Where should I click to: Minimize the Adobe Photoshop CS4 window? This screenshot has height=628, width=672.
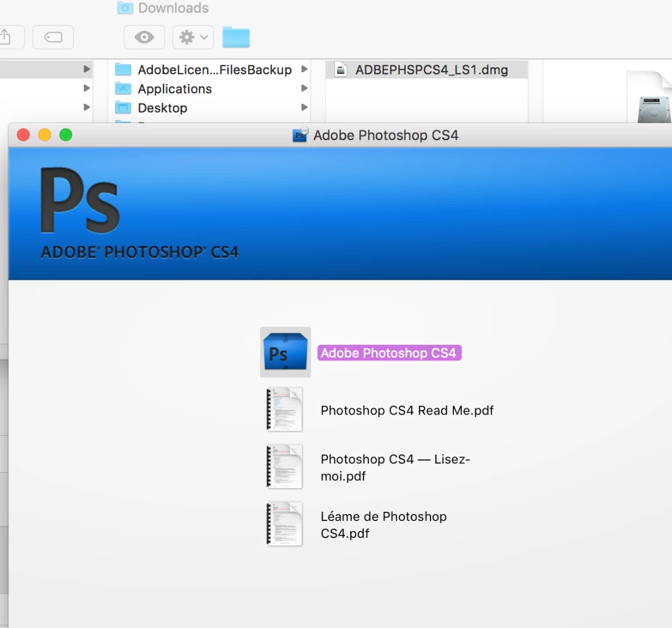(x=45, y=135)
